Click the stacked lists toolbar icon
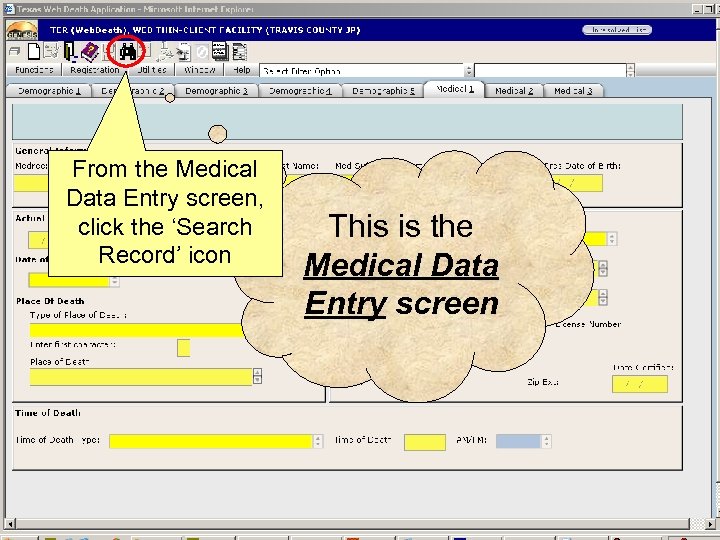 (220, 51)
